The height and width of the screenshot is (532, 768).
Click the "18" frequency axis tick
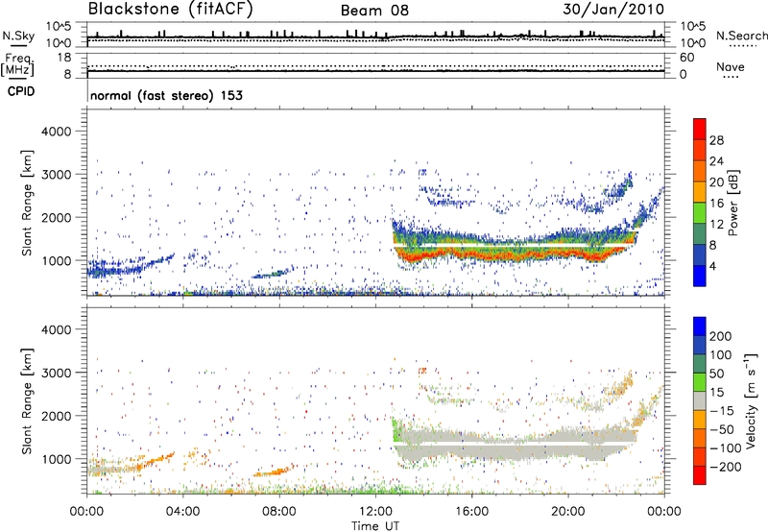(64, 58)
